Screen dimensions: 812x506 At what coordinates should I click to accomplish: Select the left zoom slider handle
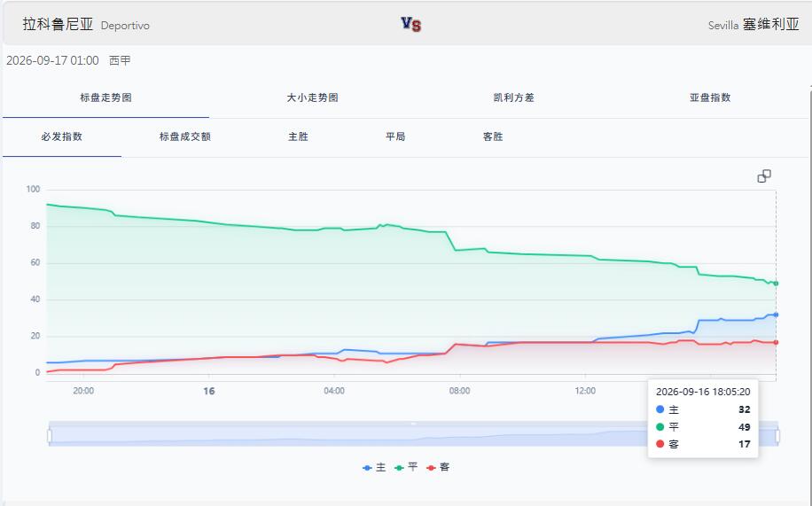coord(50,436)
